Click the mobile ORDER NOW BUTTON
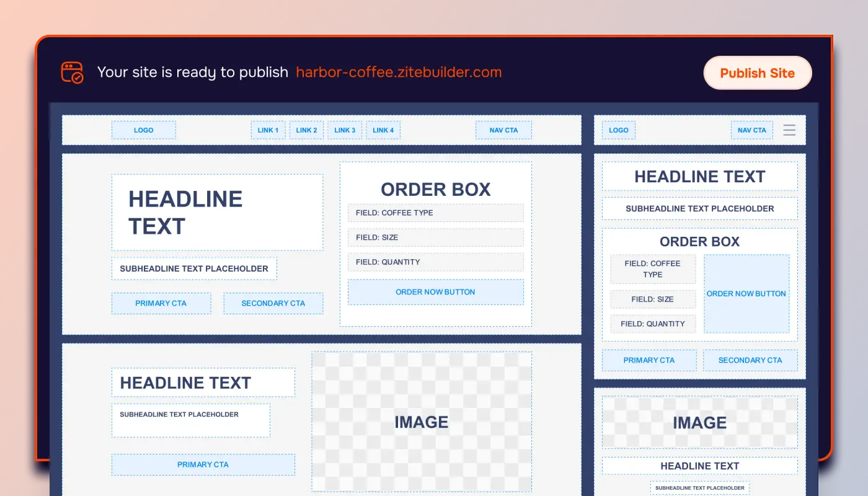This screenshot has height=496, width=868. (746, 294)
